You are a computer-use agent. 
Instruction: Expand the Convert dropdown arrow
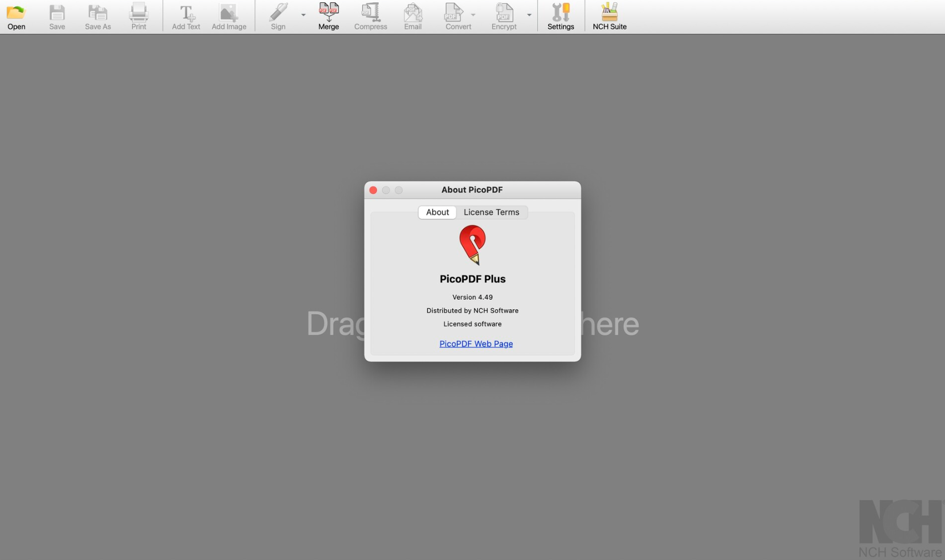click(x=473, y=15)
